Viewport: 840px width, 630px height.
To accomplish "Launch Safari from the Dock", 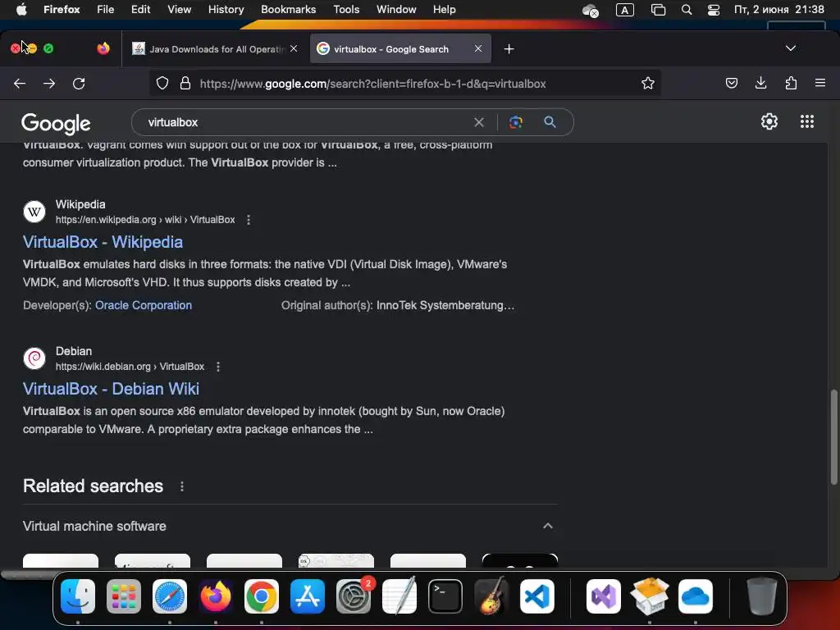I will tap(170, 596).
